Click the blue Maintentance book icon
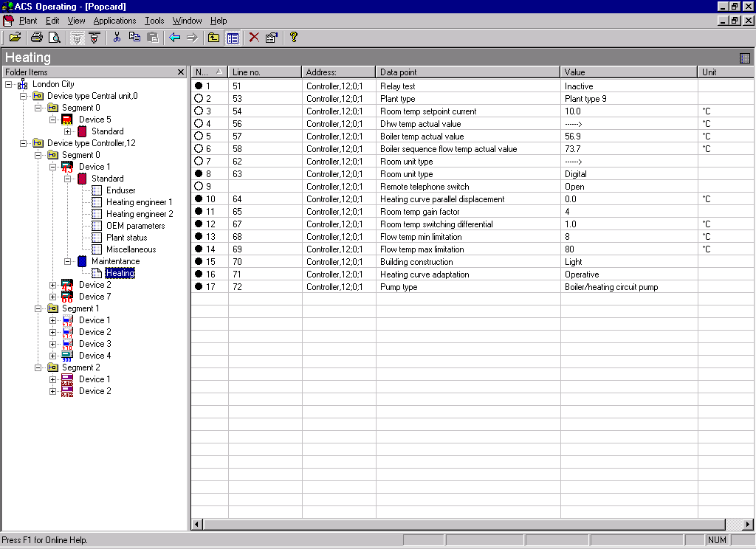The width and height of the screenshot is (756, 549). [82, 261]
